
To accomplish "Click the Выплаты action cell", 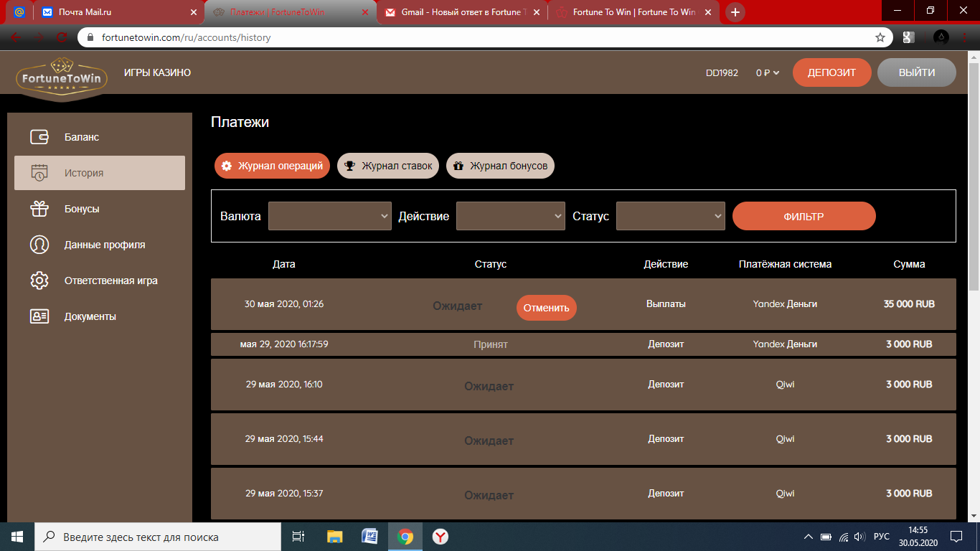I will point(666,304).
